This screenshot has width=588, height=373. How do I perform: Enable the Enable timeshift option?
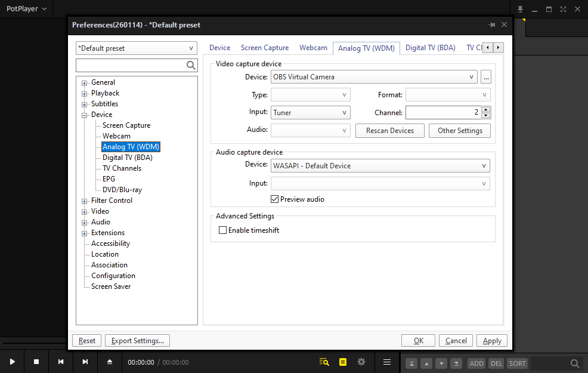pyautogui.click(x=222, y=230)
